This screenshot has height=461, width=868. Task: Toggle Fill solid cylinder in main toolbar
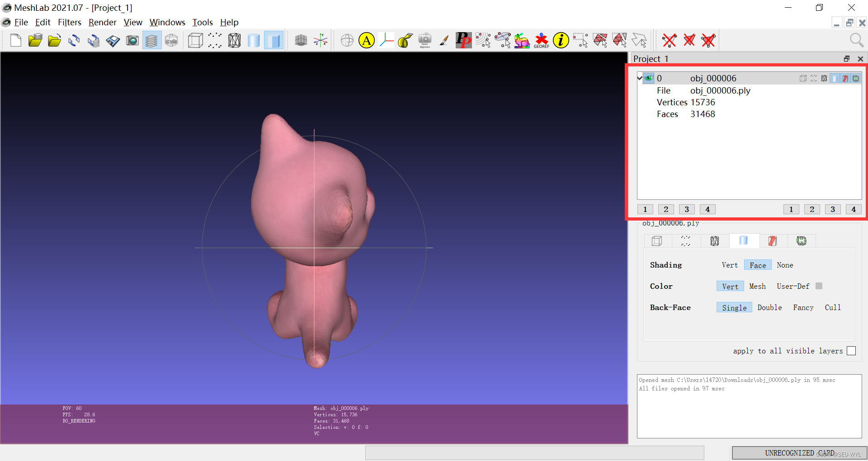tap(254, 41)
